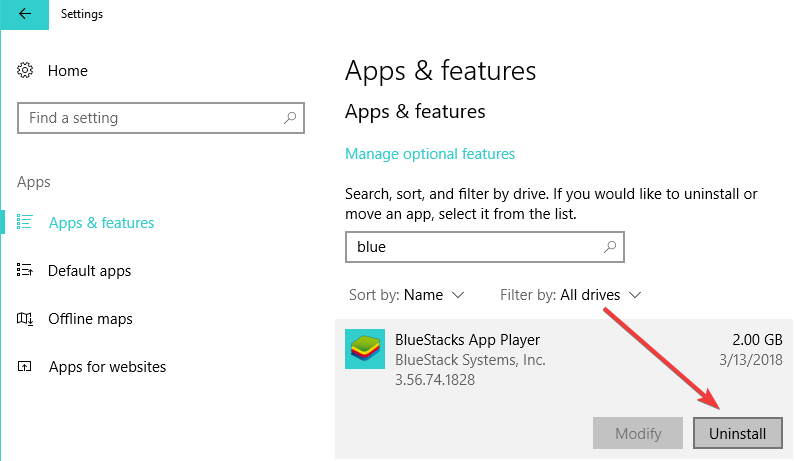Click the Settings window title text
This screenshot has width=795, height=461.
(x=82, y=14)
